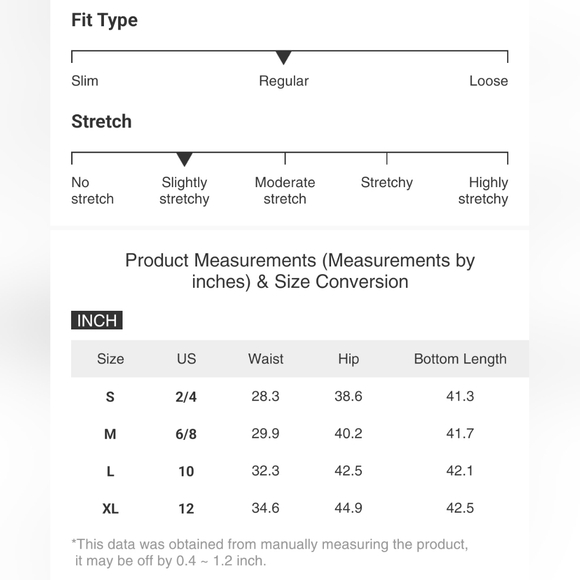Click the Highly stretchy label
This screenshot has height=580, width=580.
click(x=483, y=190)
